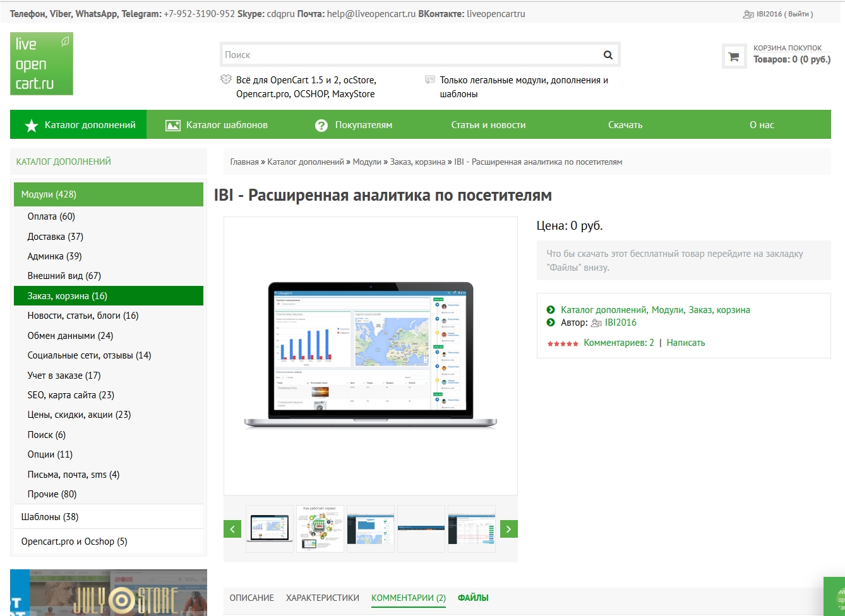The height and width of the screenshot is (616, 845).
Task: Open the ХАРАКТЕРИСТИКИ tab
Action: point(322,598)
